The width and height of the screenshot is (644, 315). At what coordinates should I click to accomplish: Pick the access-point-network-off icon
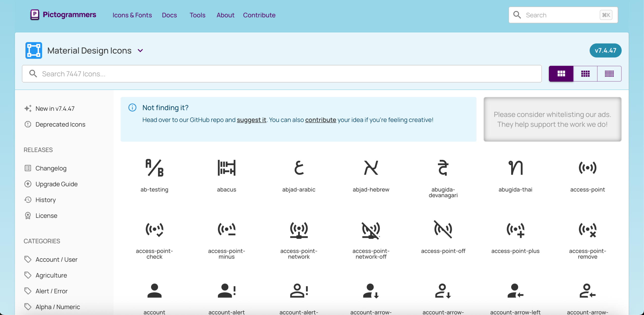(371, 230)
